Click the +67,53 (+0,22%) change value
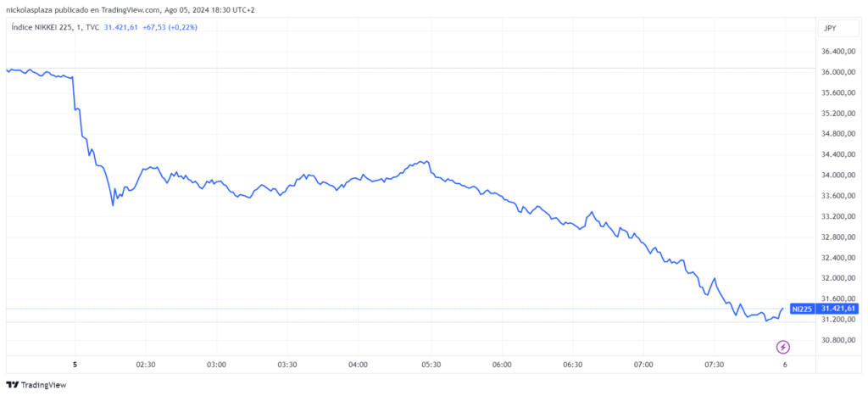 click(x=170, y=28)
